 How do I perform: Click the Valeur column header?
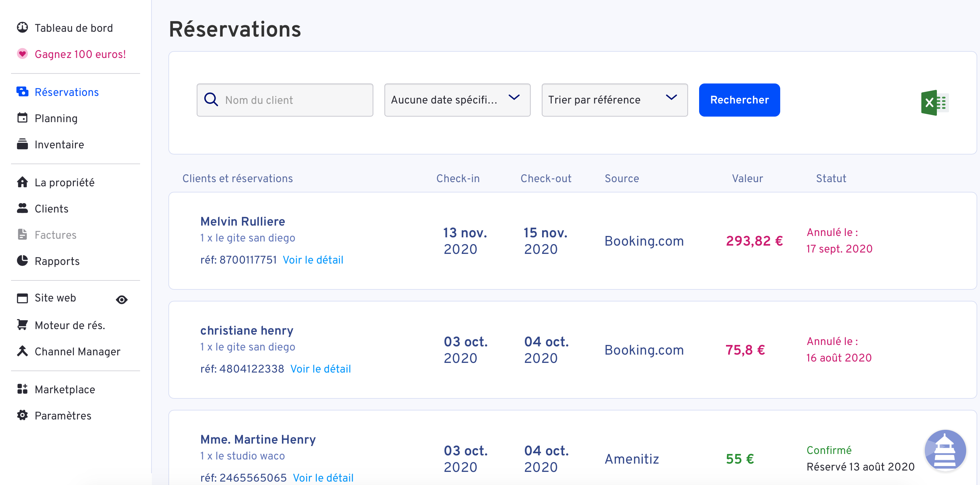[747, 178]
